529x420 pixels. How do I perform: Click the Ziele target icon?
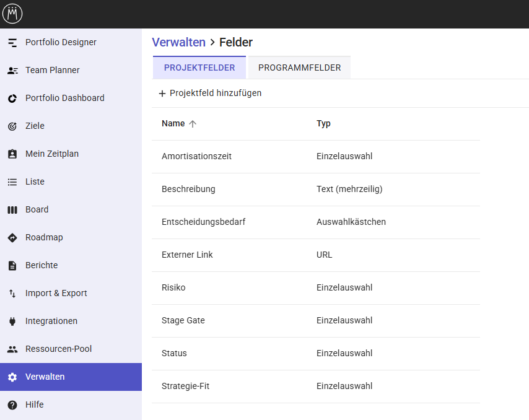(12, 126)
